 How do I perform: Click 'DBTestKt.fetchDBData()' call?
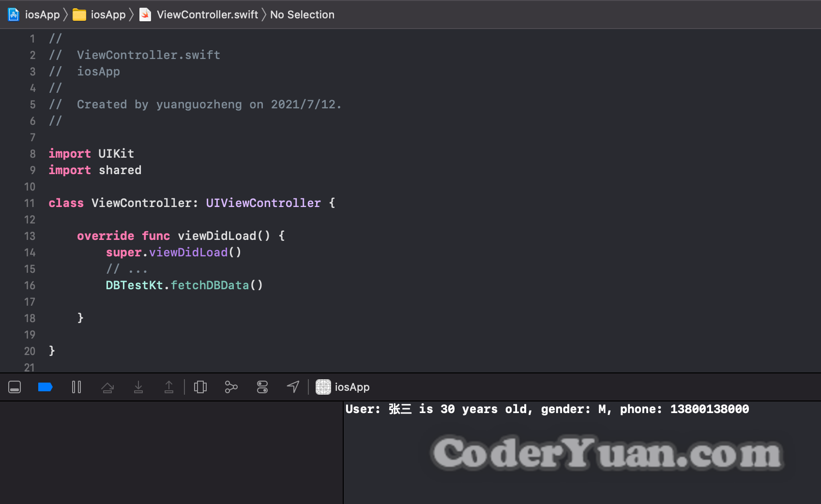184,285
